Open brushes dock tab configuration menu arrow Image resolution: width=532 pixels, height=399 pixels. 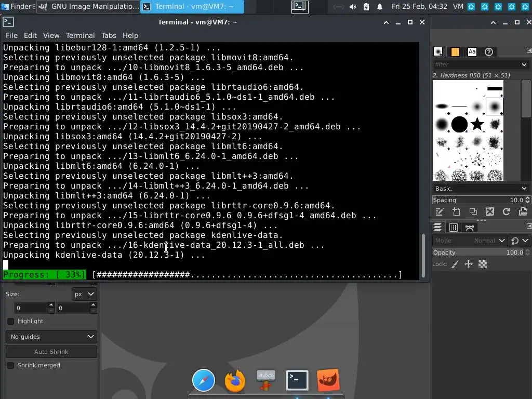(x=529, y=50)
